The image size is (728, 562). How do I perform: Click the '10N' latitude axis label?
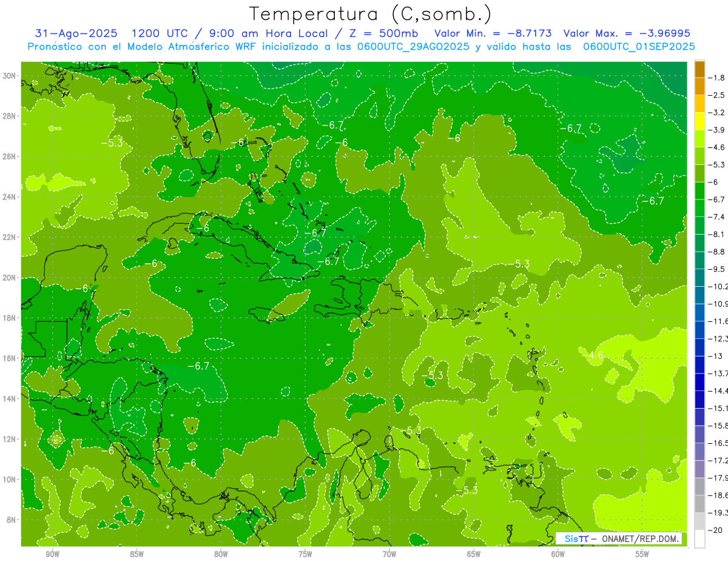[9, 480]
